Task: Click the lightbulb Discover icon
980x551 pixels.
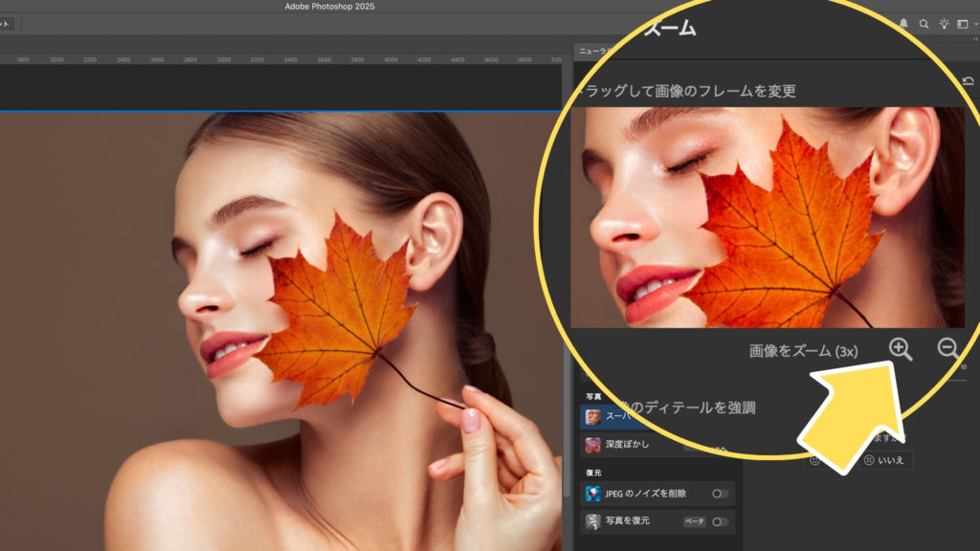Action: 944,24
